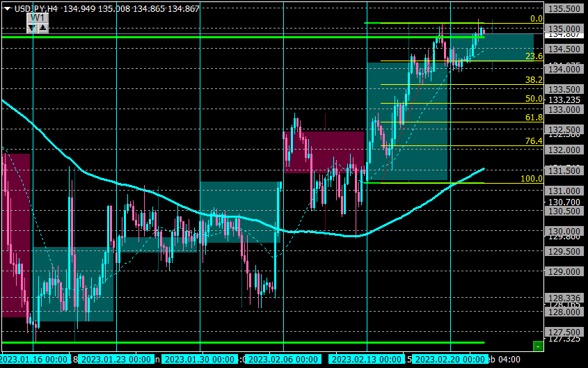Viewport: 588px width, 368px height.
Task: Click the 135.000 price scale label
Action: [564, 29]
